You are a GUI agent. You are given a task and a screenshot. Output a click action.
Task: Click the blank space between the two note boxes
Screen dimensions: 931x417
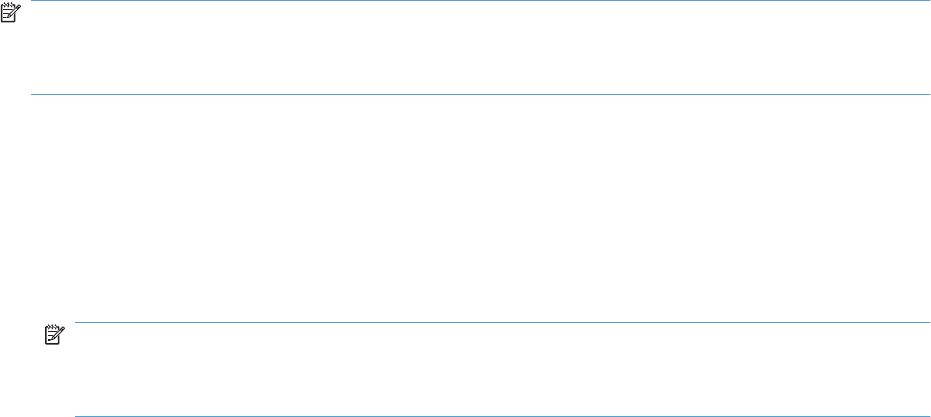pos(466,208)
